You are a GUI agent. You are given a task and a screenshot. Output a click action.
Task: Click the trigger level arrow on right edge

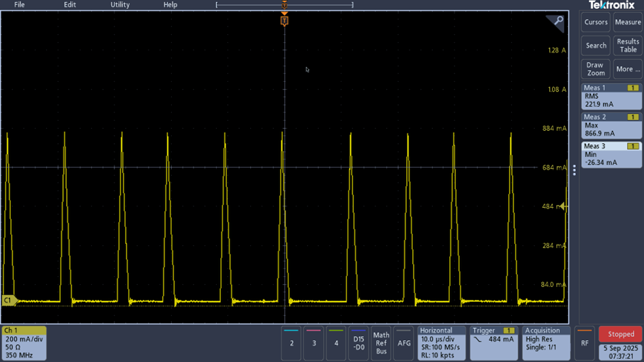[x=563, y=207]
